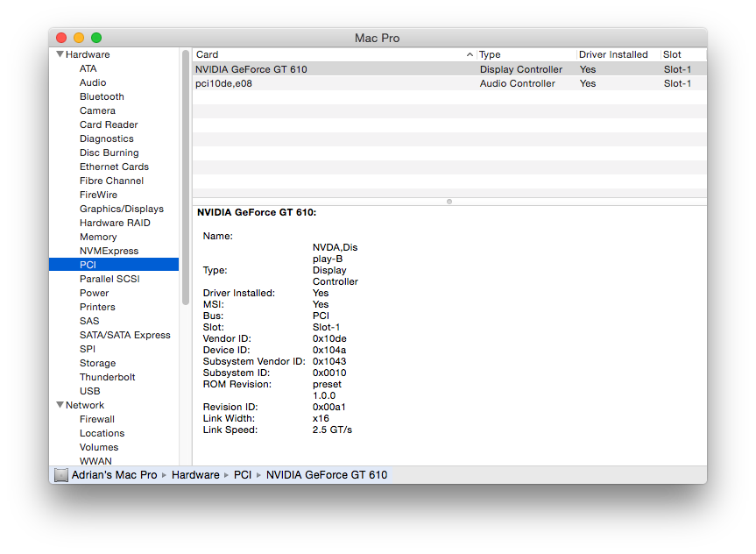Open Memory category
The height and width of the screenshot is (554, 756).
coord(98,237)
